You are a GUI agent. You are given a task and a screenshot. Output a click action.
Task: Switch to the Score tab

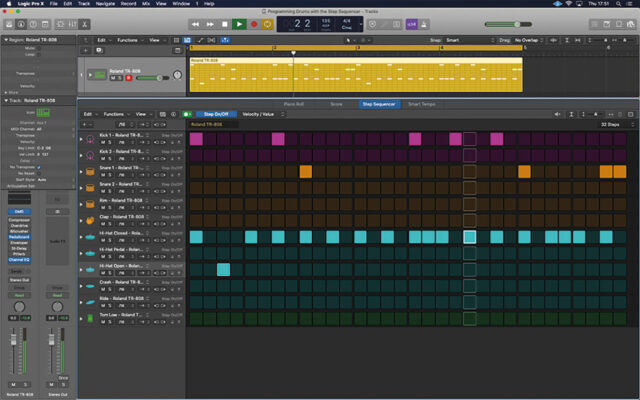336,104
